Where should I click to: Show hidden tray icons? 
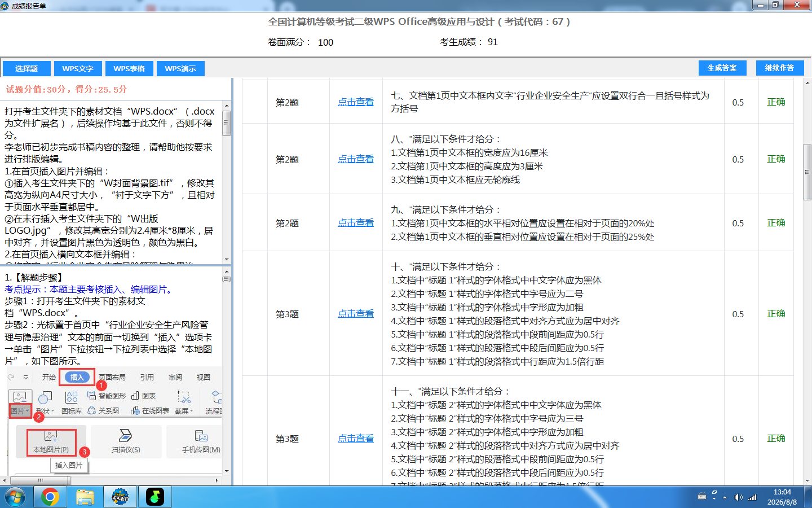(x=725, y=497)
